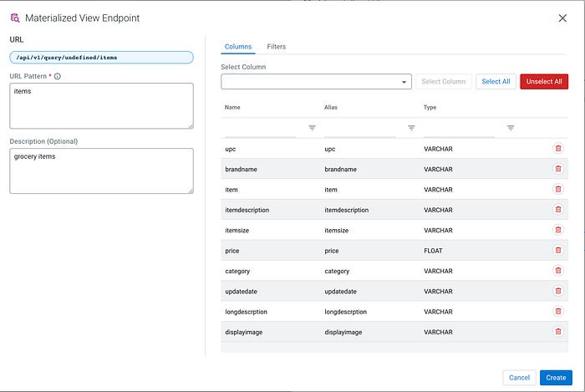Click the red Unselect All button
The image size is (585, 392).
[544, 81]
